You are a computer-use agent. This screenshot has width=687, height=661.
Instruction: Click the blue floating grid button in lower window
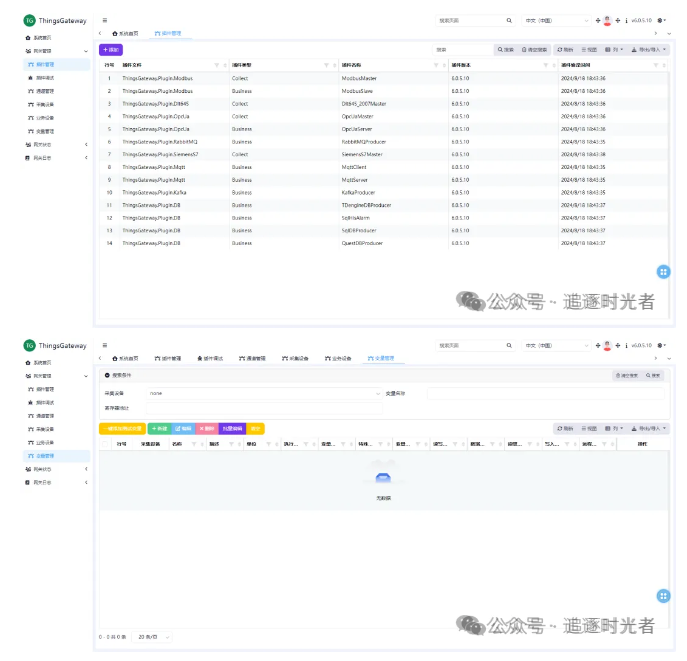coord(663,596)
